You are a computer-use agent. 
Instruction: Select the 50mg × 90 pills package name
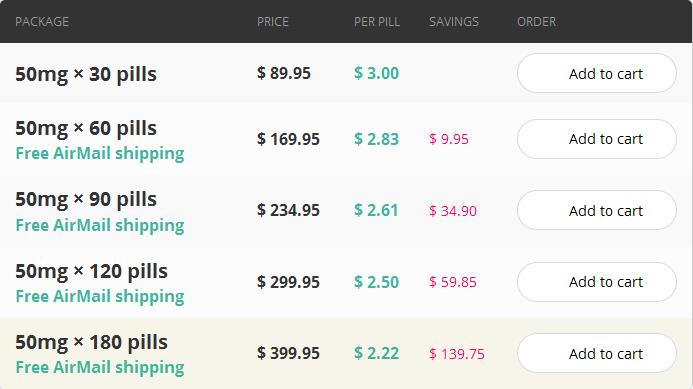click(x=86, y=199)
